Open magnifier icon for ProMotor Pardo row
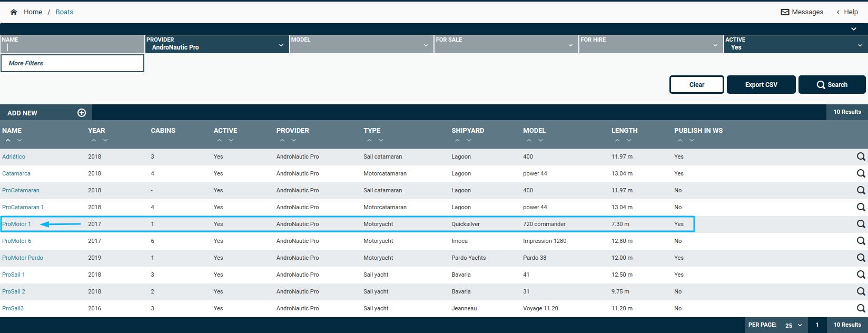The image size is (868, 333). pyautogui.click(x=861, y=258)
